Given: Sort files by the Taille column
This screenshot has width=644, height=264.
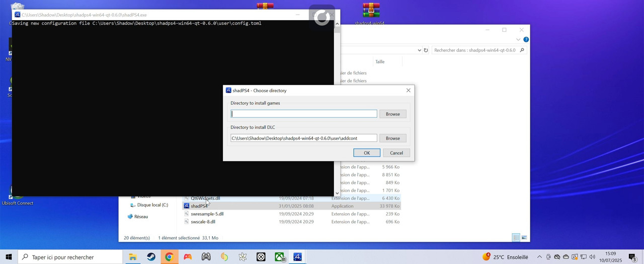Looking at the screenshot, I should 380,61.
